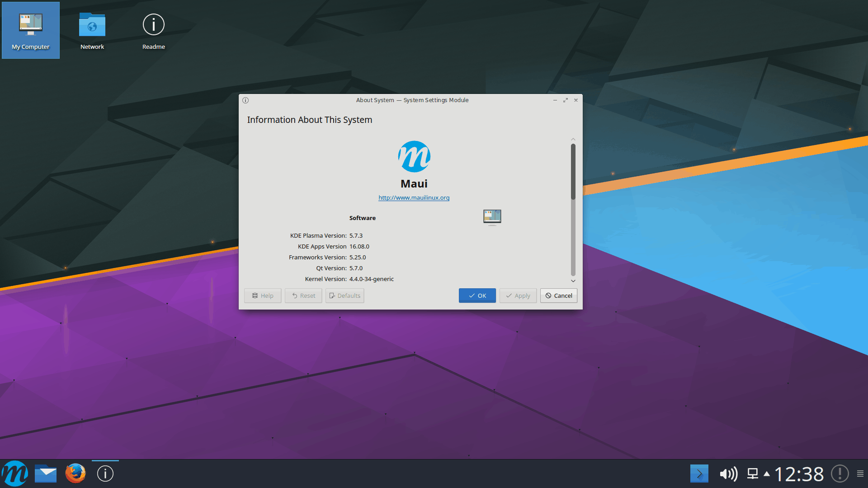Click the title bar info icon menu

tap(245, 100)
